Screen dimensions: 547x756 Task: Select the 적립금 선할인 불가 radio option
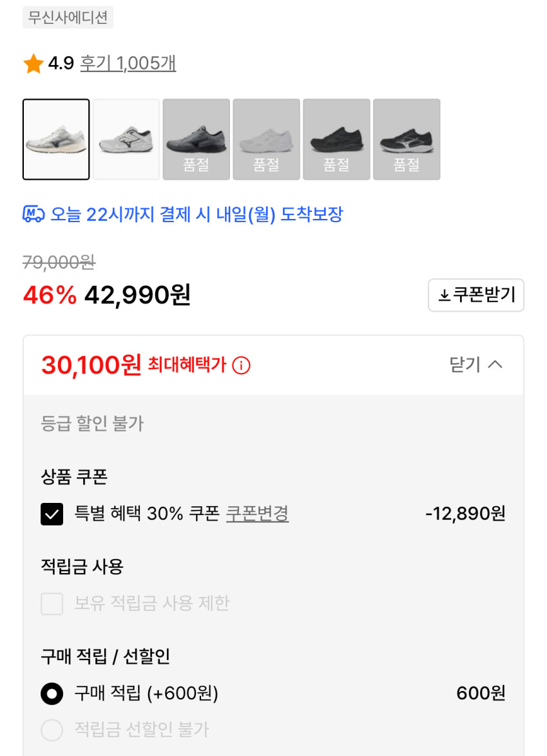(x=52, y=730)
